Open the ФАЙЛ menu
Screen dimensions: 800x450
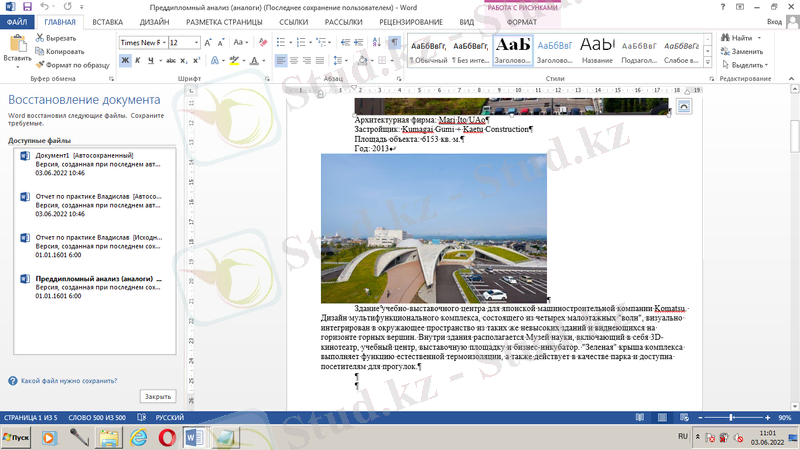(17, 21)
